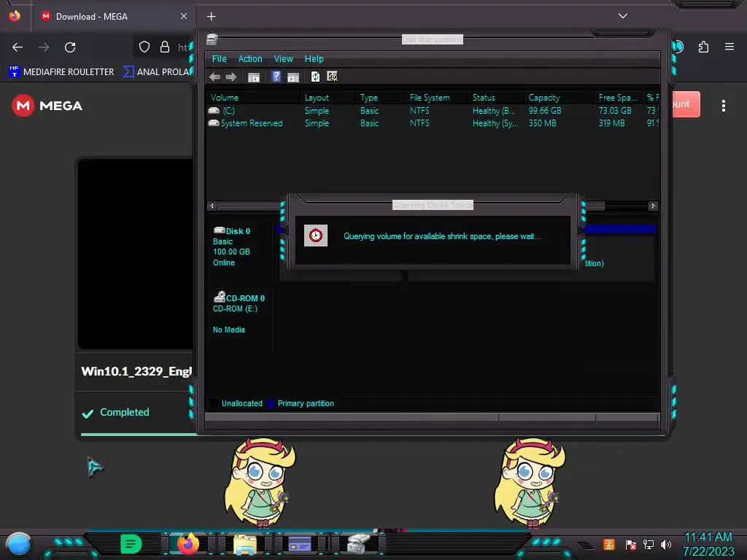Select the Download - MEGA tab
This screenshot has width=747, height=560.
point(115,16)
